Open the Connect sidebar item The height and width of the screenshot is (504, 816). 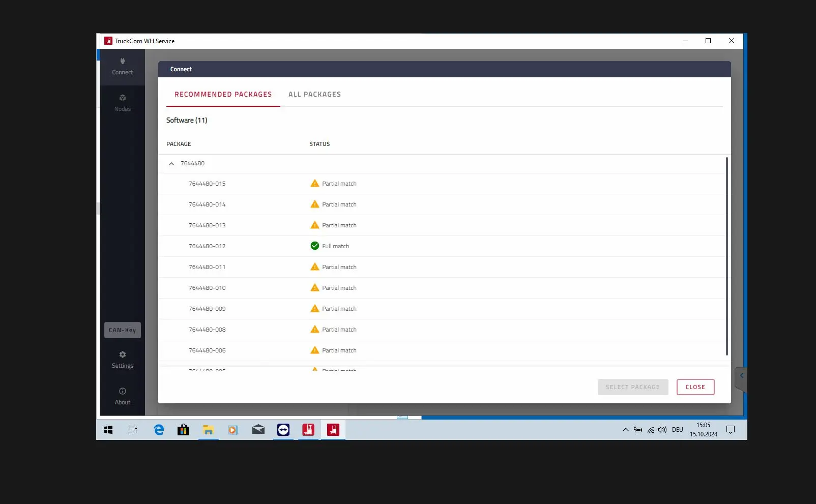point(122,67)
